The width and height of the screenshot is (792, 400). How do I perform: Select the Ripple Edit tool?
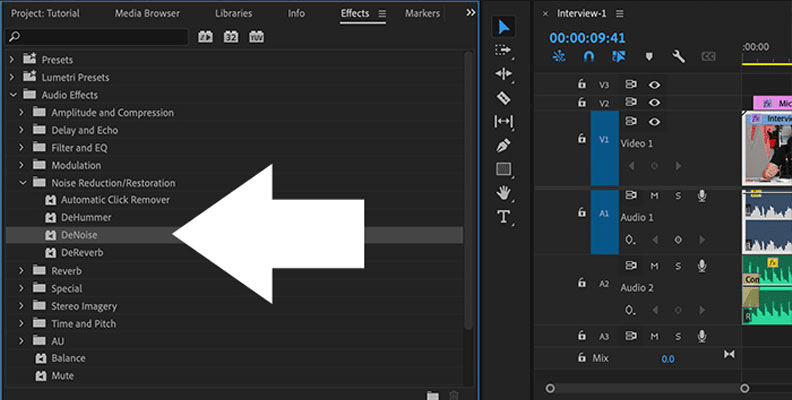pyautogui.click(x=503, y=74)
